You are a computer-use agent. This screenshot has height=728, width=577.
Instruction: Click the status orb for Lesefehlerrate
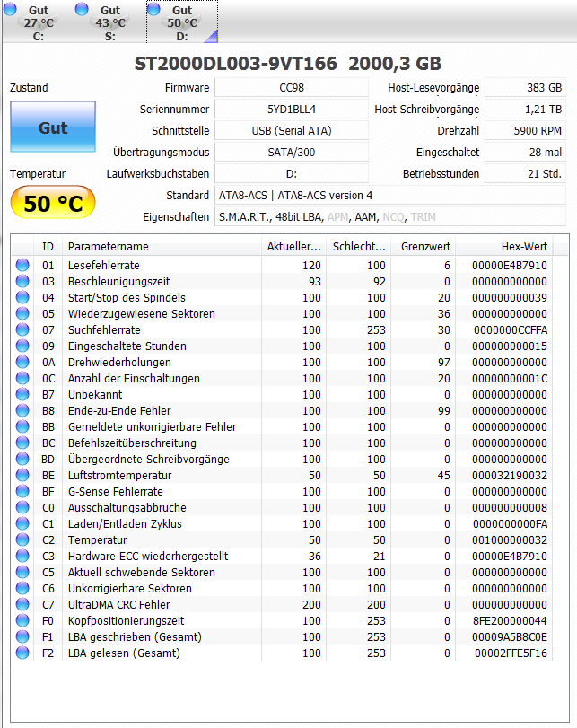[22, 265]
